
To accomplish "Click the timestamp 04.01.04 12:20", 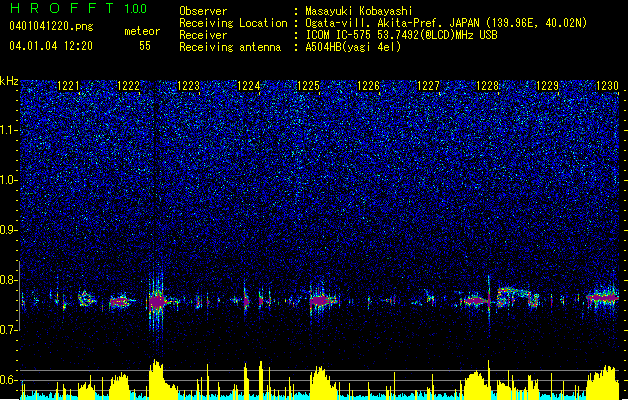I will pyautogui.click(x=51, y=46).
